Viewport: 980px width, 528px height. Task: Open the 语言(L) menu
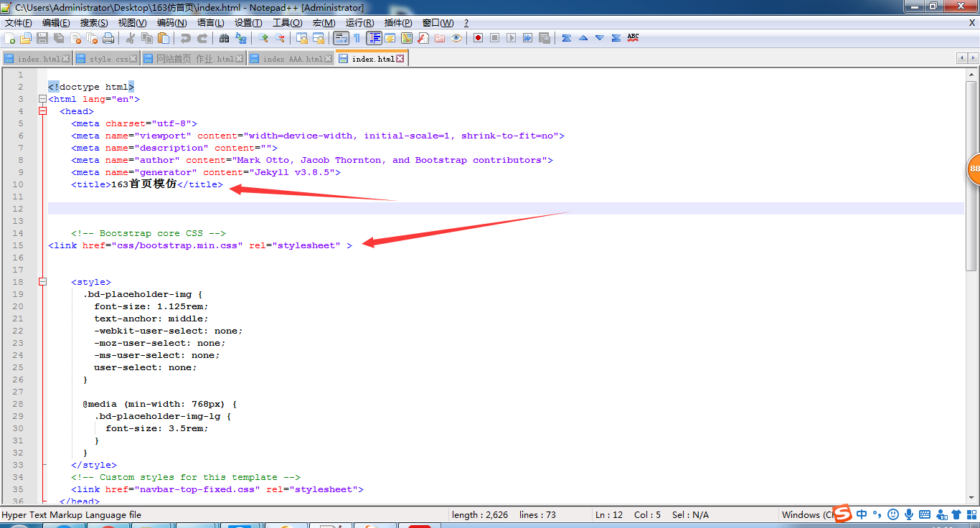click(x=210, y=23)
